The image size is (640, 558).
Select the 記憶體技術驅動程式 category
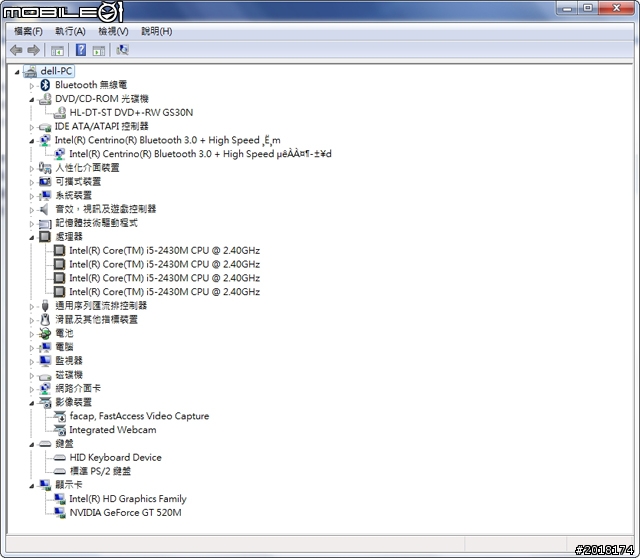96,223
